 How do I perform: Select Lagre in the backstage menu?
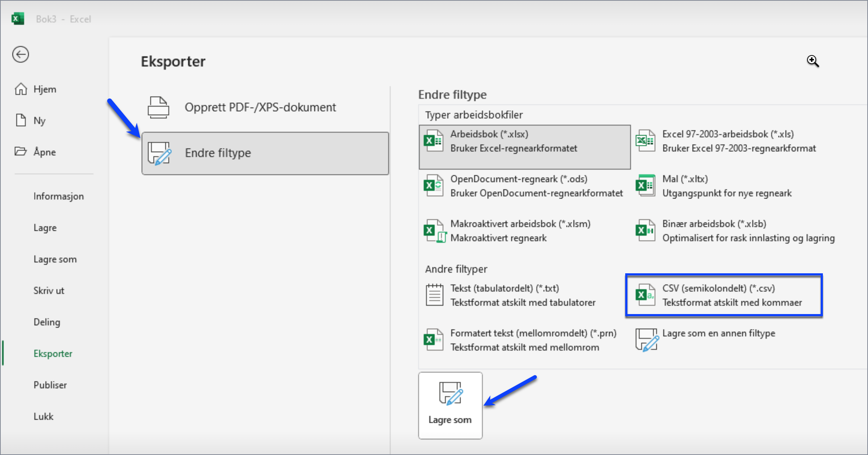tap(45, 227)
